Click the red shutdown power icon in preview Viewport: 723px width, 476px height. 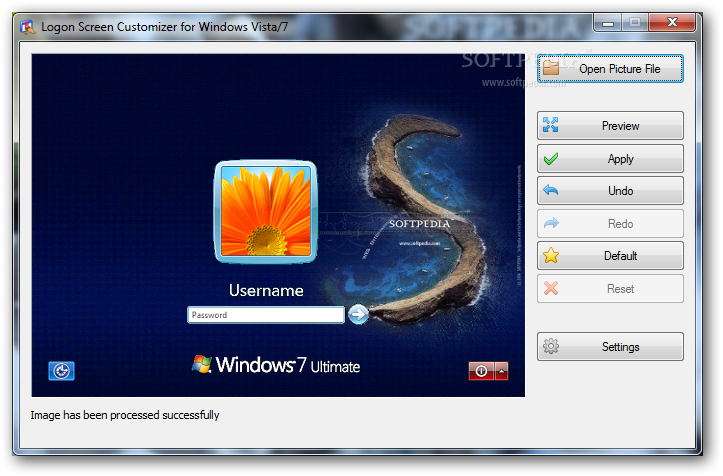coord(481,371)
